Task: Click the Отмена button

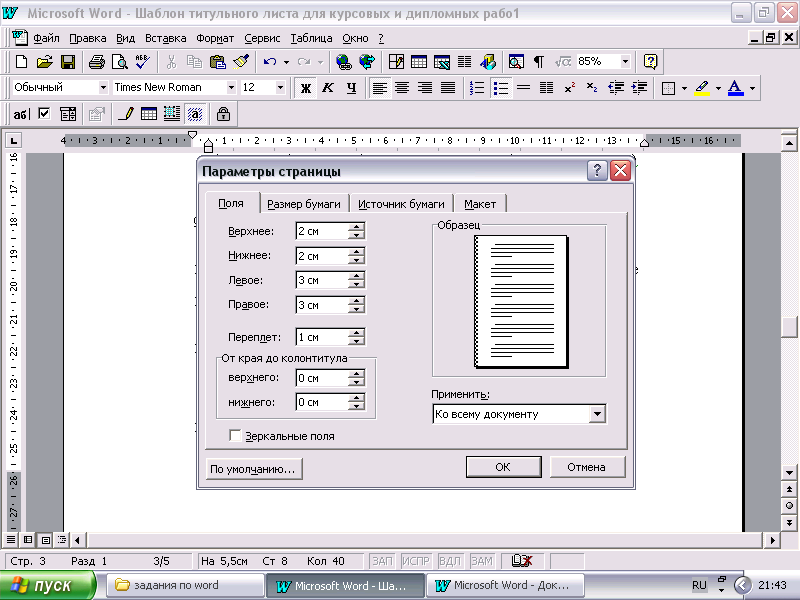Action: click(587, 467)
